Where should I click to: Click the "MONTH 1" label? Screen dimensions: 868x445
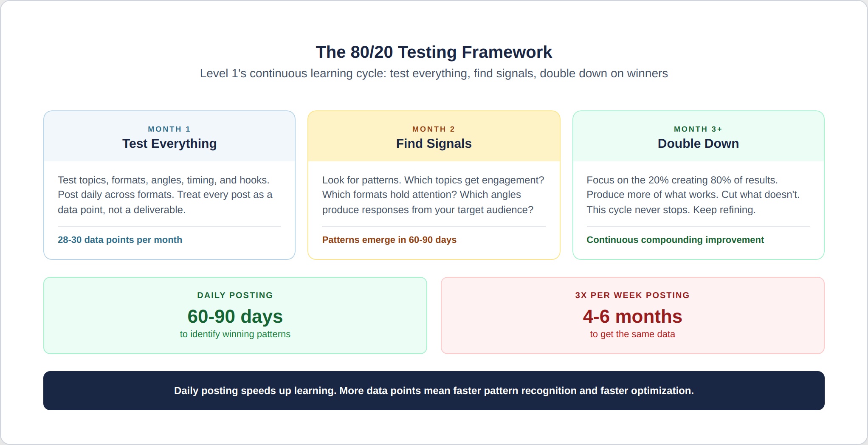pos(169,129)
